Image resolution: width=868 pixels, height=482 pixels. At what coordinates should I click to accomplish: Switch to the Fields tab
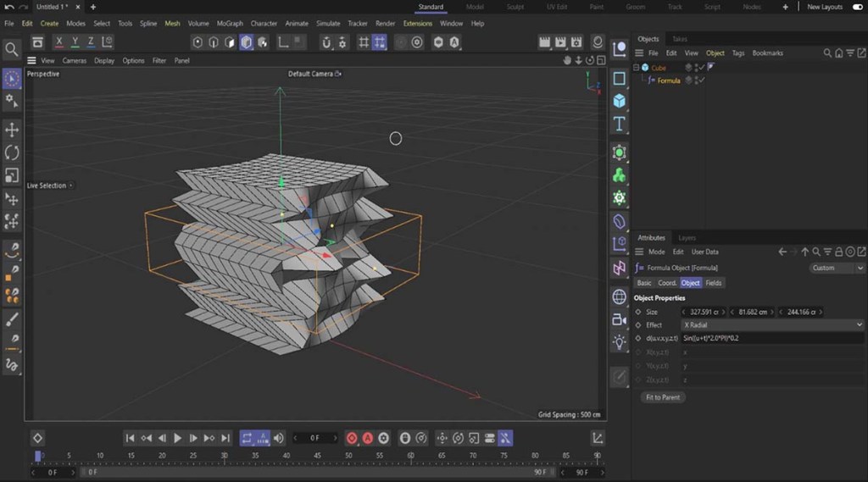[714, 283]
